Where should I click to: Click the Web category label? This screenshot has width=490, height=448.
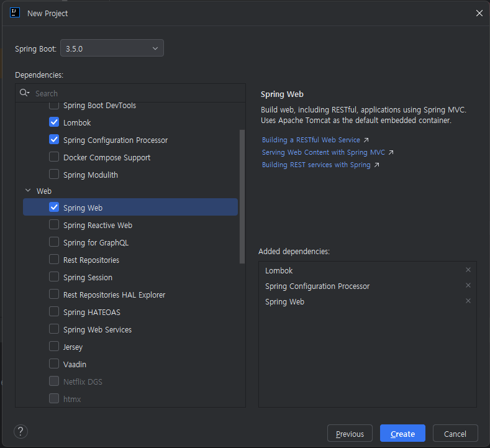[43, 191]
